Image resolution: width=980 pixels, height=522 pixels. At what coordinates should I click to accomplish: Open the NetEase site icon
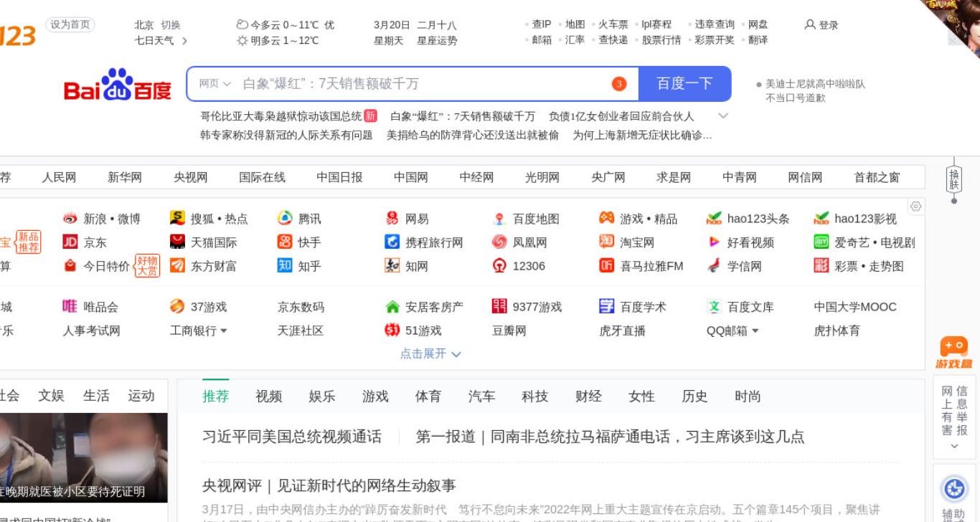point(392,219)
